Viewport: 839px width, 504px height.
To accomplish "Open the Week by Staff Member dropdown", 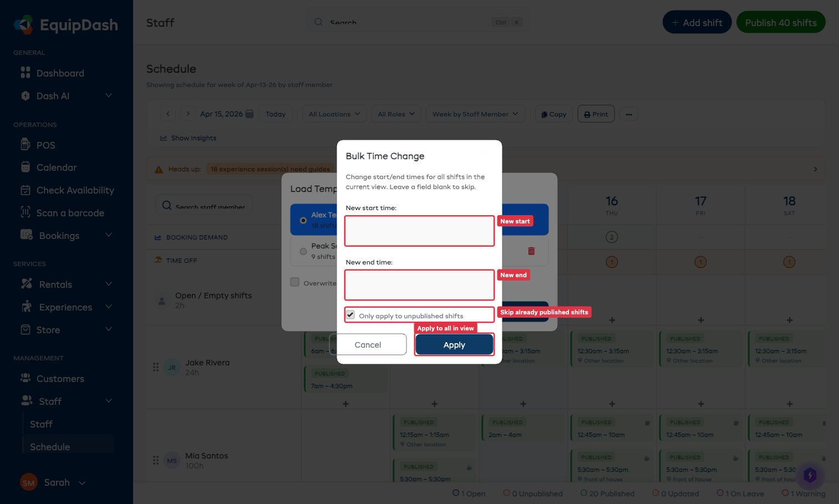I will pyautogui.click(x=475, y=114).
